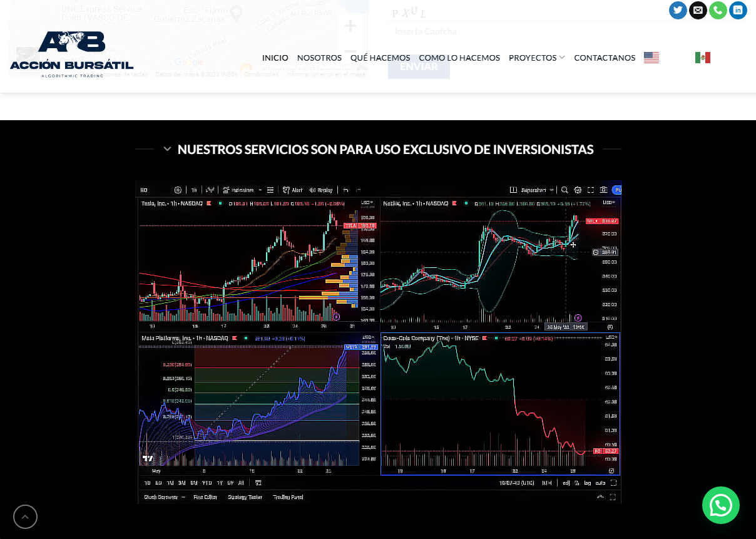Click the blue Publish button
Image resolution: width=756 pixels, height=539 pixels.
click(617, 190)
